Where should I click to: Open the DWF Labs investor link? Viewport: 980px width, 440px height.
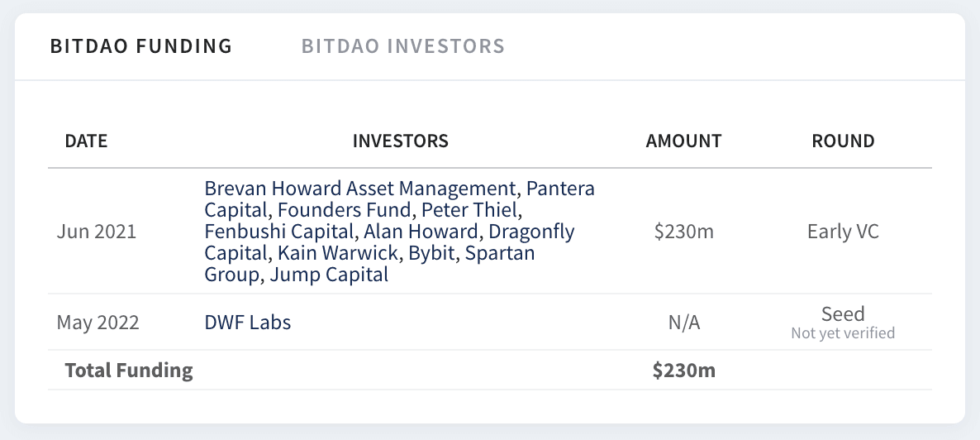[x=248, y=323]
